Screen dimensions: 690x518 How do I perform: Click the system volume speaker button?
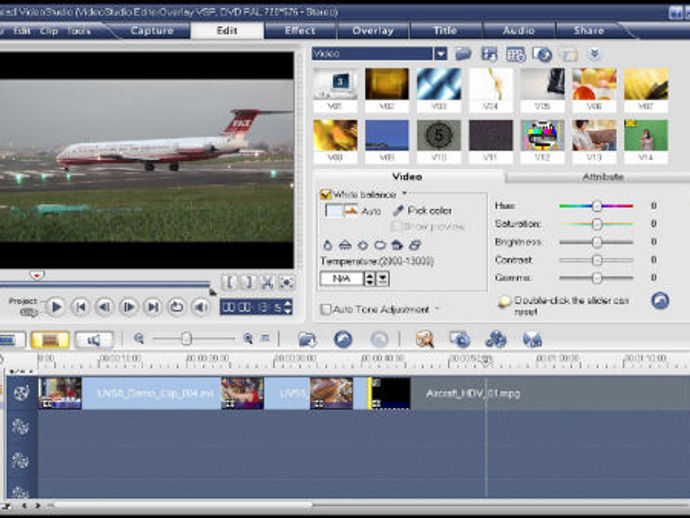coord(201,307)
